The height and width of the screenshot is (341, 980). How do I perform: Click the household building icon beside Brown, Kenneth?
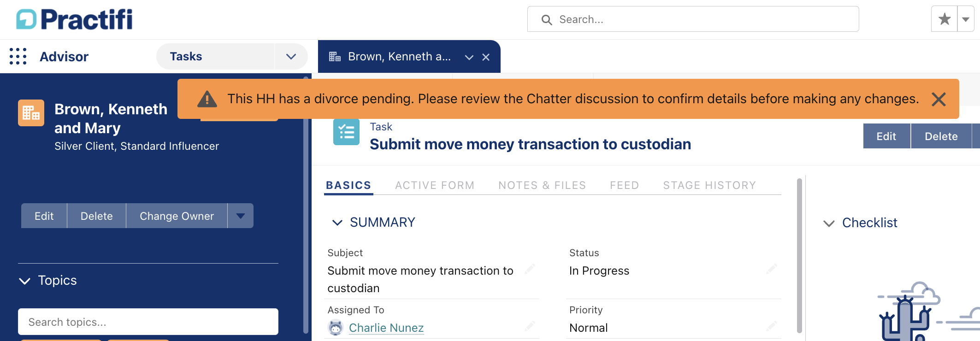(x=31, y=112)
